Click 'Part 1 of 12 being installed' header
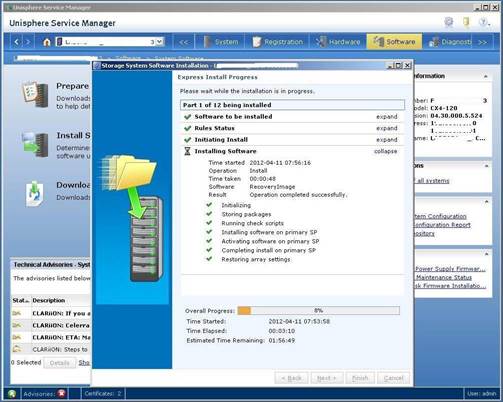The height and width of the screenshot is (402, 503). (x=292, y=105)
